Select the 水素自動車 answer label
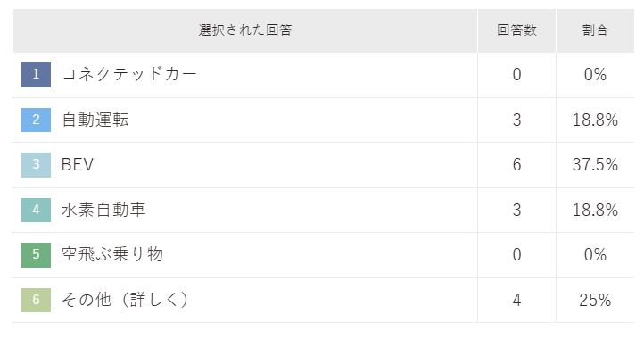 click(x=103, y=210)
